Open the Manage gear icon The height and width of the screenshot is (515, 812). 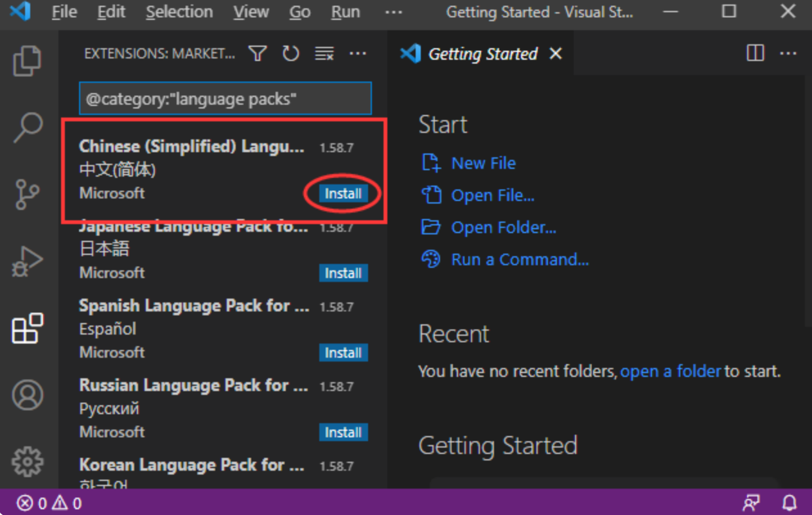click(x=27, y=461)
